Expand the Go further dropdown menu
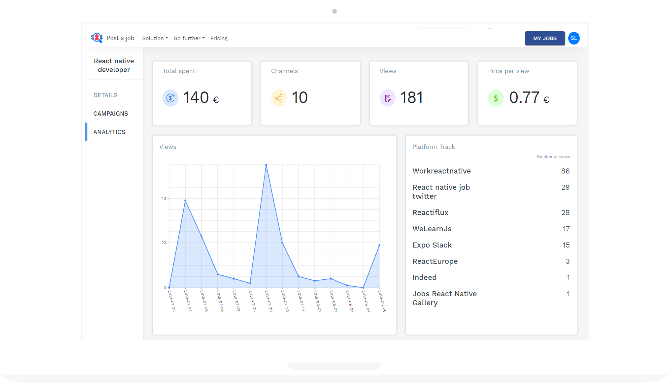 [189, 38]
